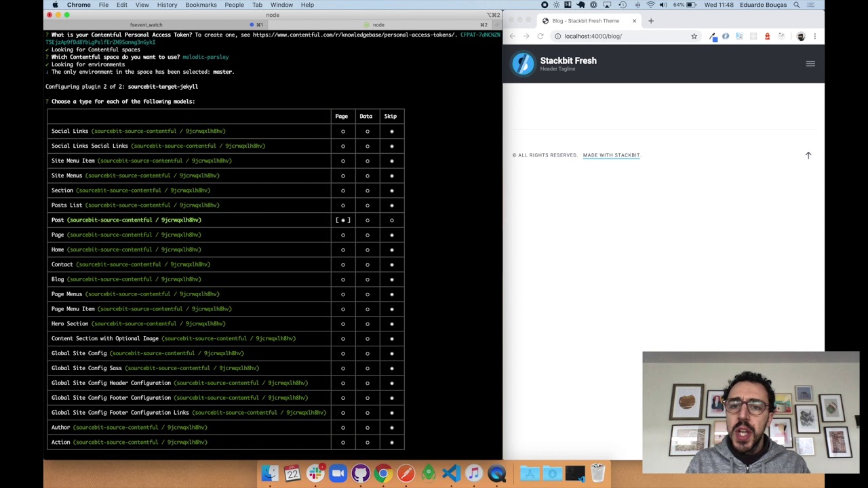Image resolution: width=868 pixels, height=488 pixels.
Task: Bookmark this page with star icon
Action: click(x=694, y=36)
